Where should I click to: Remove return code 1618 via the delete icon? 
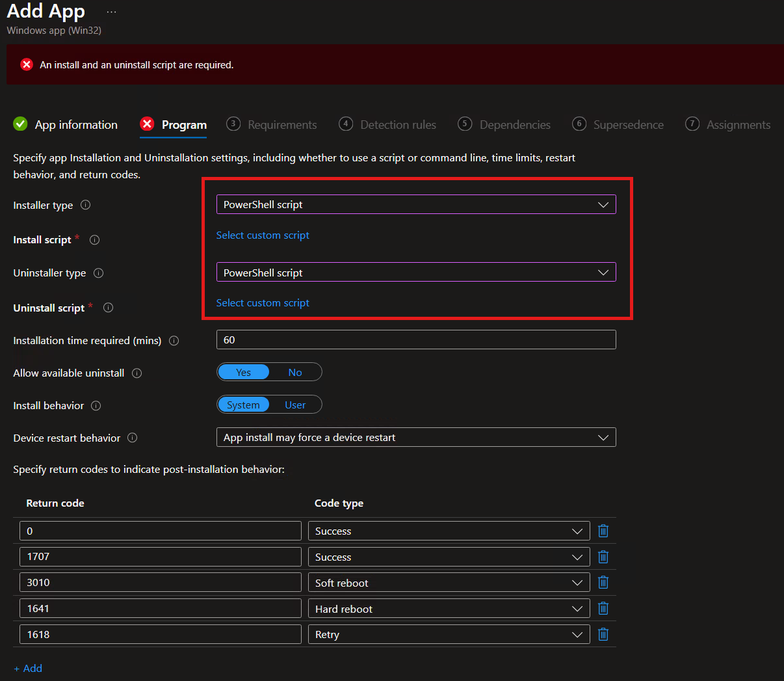(603, 634)
